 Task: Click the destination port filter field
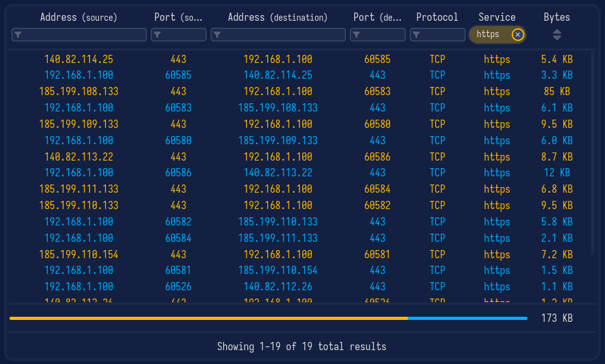pyautogui.click(x=377, y=35)
